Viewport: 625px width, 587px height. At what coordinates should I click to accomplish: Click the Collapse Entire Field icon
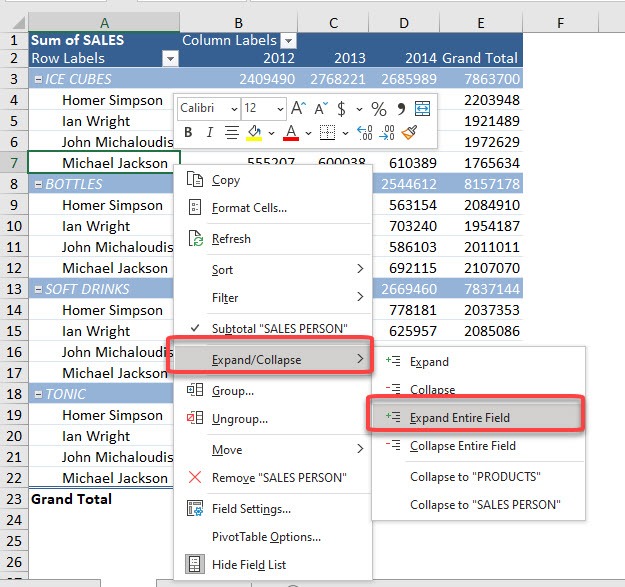(x=393, y=445)
